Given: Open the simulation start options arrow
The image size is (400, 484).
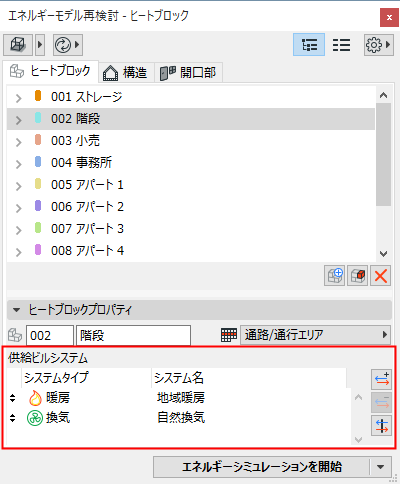Looking at the screenshot, I should (x=380, y=467).
